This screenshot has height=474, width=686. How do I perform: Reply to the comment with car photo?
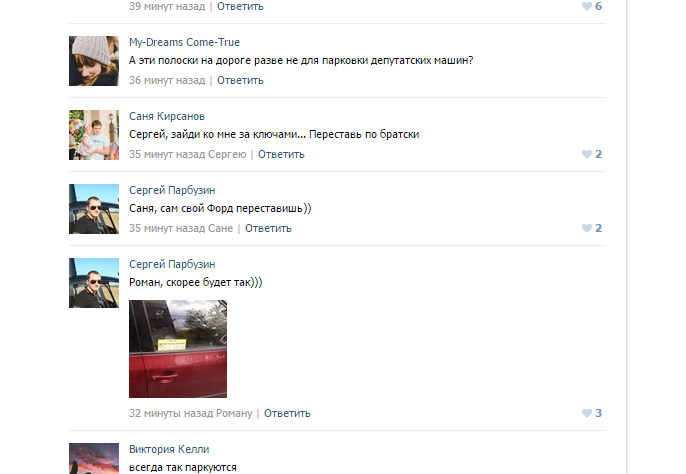pos(287,414)
